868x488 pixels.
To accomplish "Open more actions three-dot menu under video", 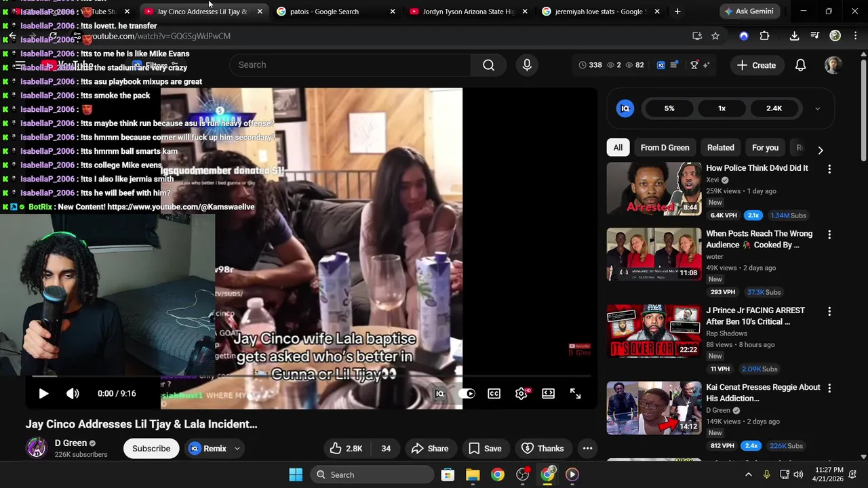I will 587,449.
